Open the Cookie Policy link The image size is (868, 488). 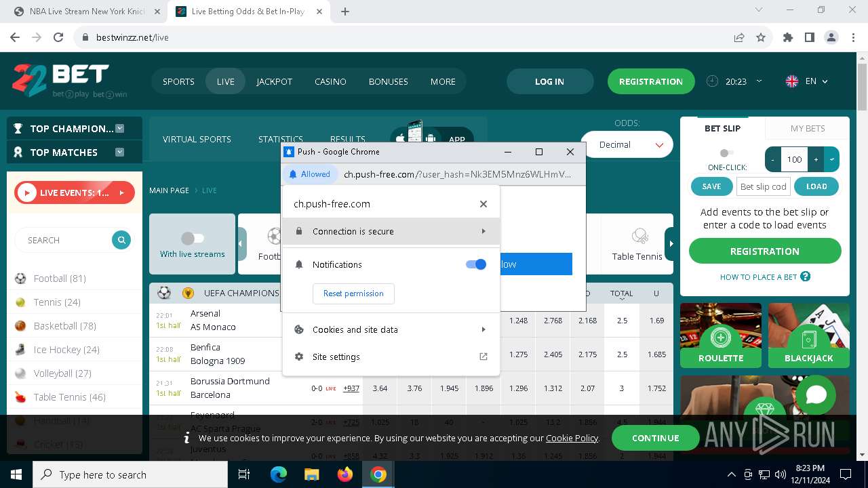click(x=572, y=439)
